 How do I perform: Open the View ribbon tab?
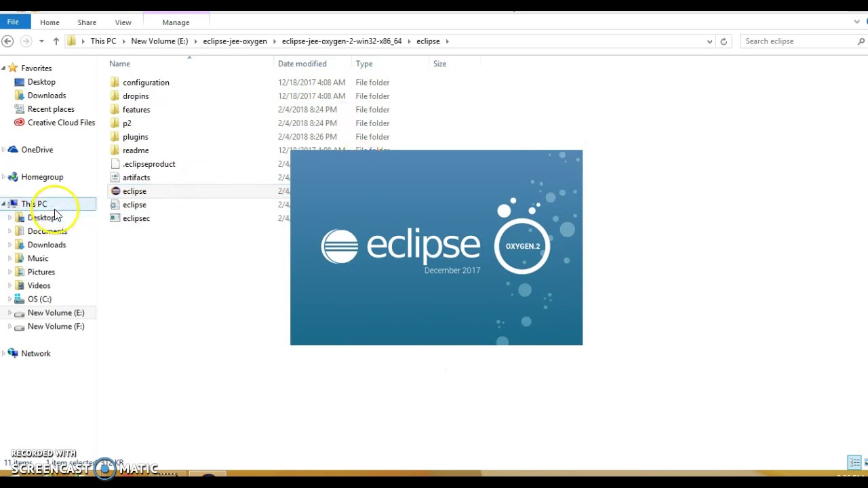[123, 22]
